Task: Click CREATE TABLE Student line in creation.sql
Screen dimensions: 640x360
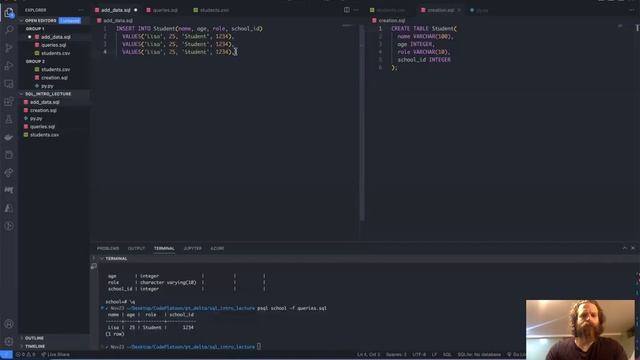Action: pos(424,29)
